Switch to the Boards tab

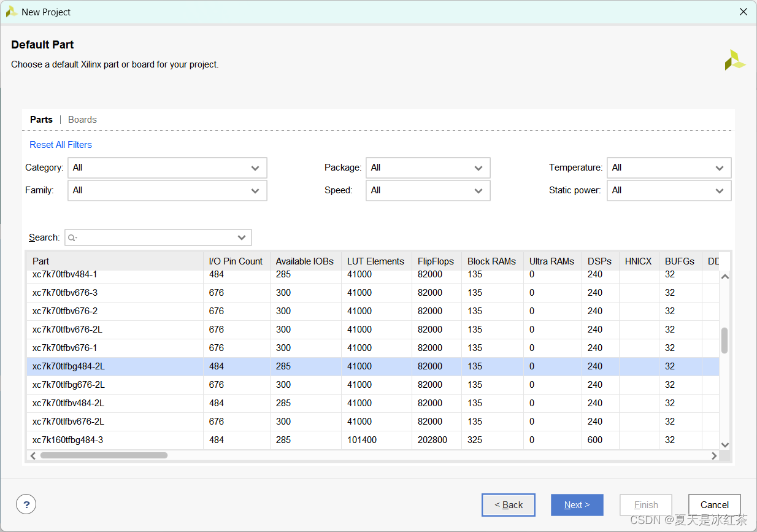point(82,120)
